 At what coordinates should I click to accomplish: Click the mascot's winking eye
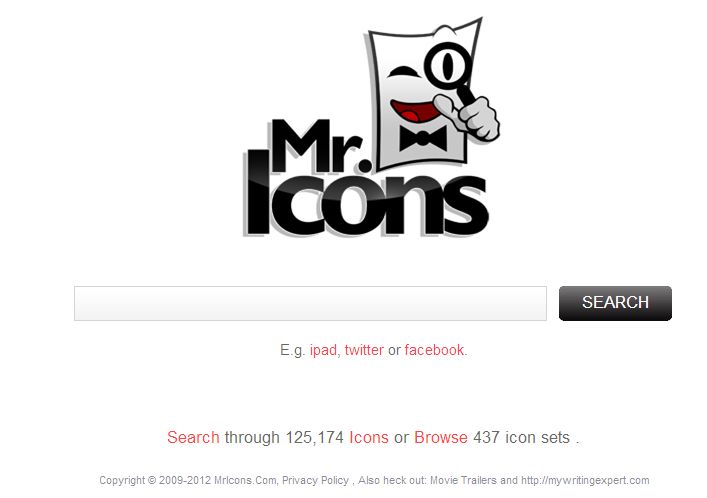[x=404, y=72]
